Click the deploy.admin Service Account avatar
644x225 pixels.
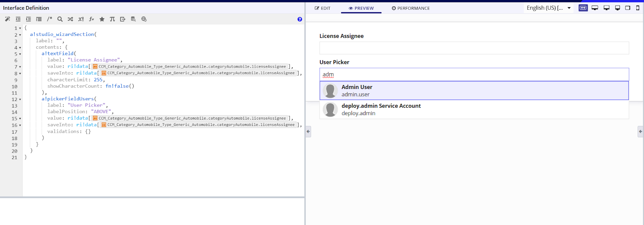point(330,109)
